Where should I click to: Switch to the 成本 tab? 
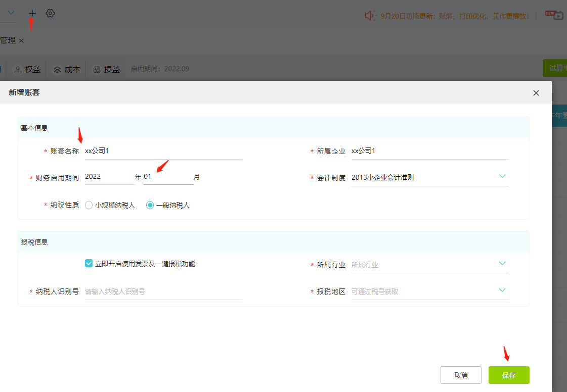pos(67,69)
